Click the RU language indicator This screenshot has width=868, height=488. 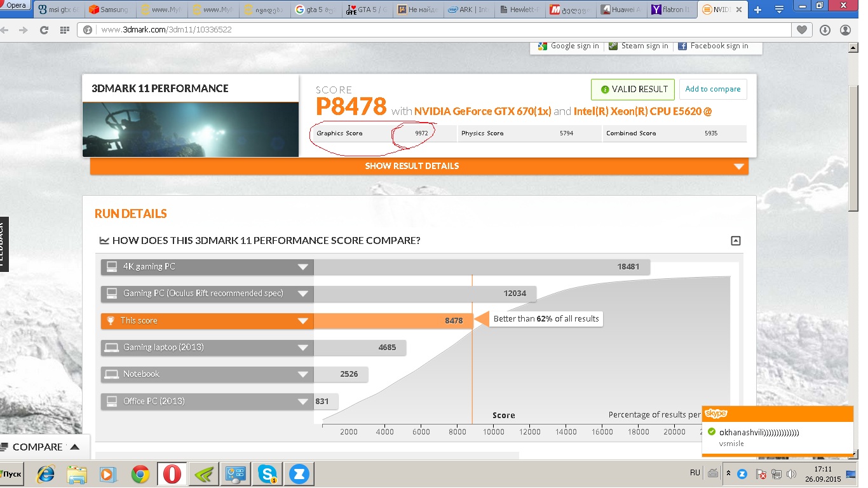[x=695, y=473]
